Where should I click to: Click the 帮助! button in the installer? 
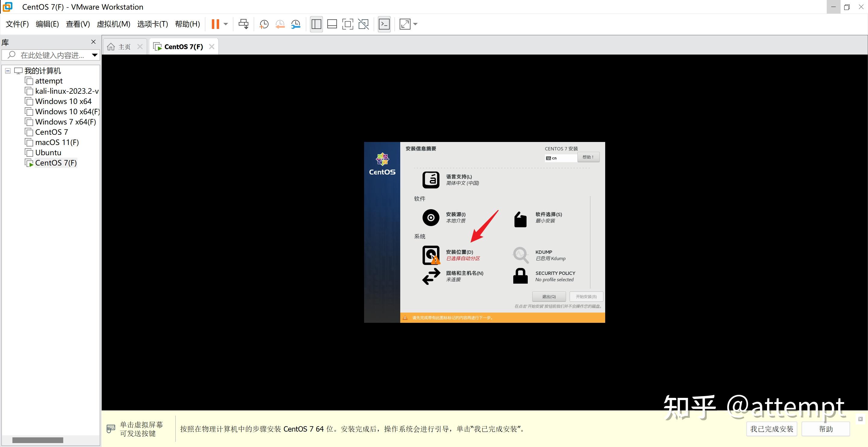(x=588, y=157)
